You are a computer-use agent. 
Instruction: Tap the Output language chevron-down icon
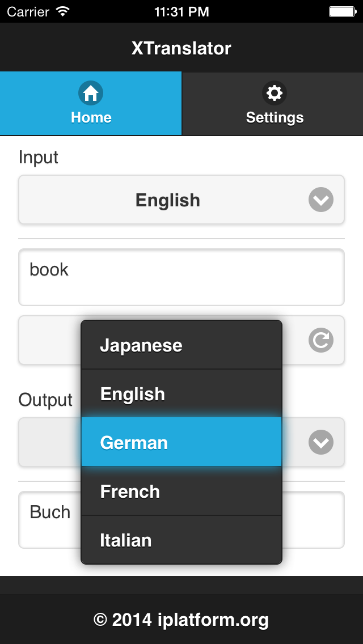[x=320, y=442]
